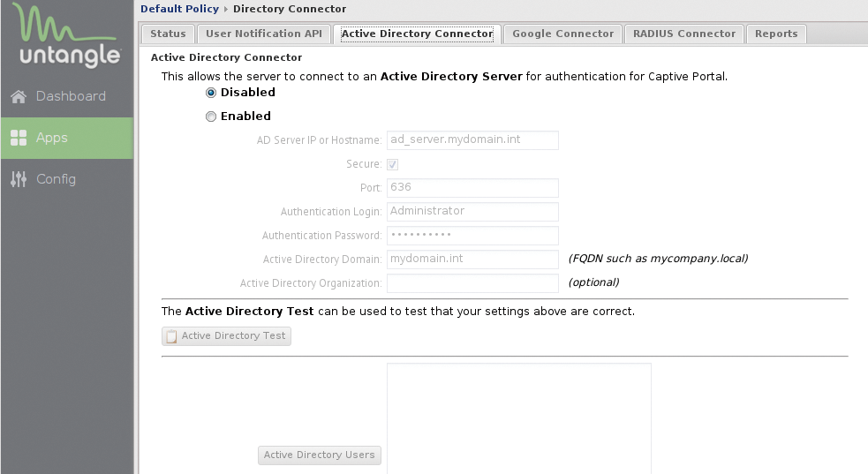Screen dimensions: 868x474
Task: Switch to the Active Directory Connector tab
Action: tap(418, 34)
